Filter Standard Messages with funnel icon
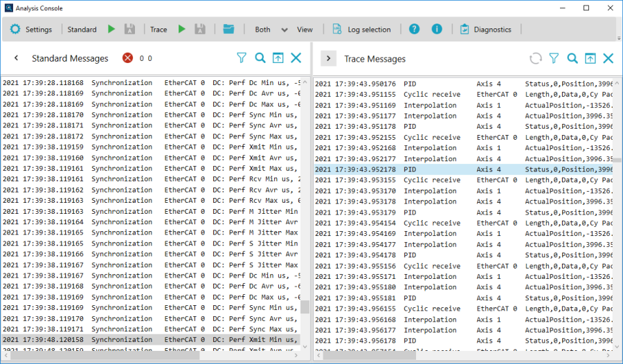This screenshot has width=623, height=364. (242, 59)
